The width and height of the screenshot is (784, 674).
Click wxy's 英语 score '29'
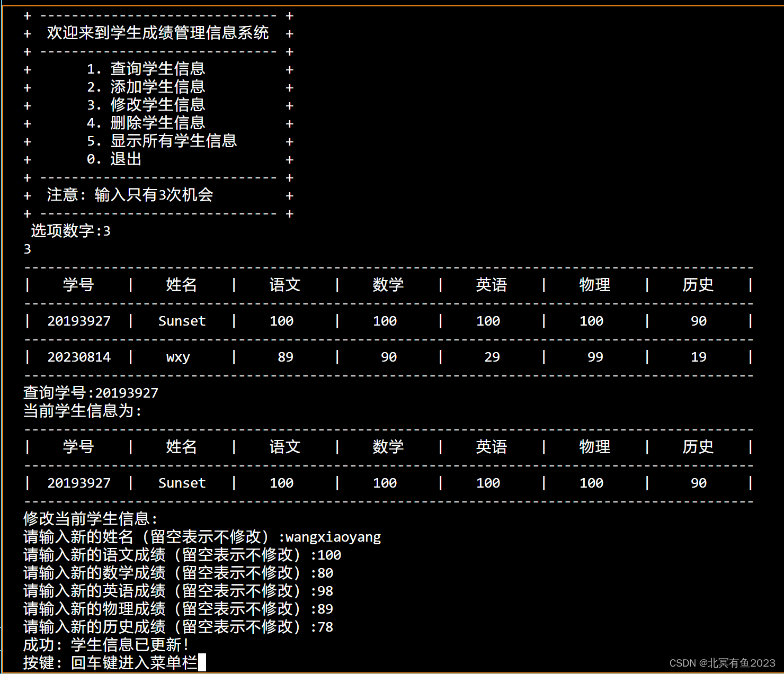click(492, 357)
